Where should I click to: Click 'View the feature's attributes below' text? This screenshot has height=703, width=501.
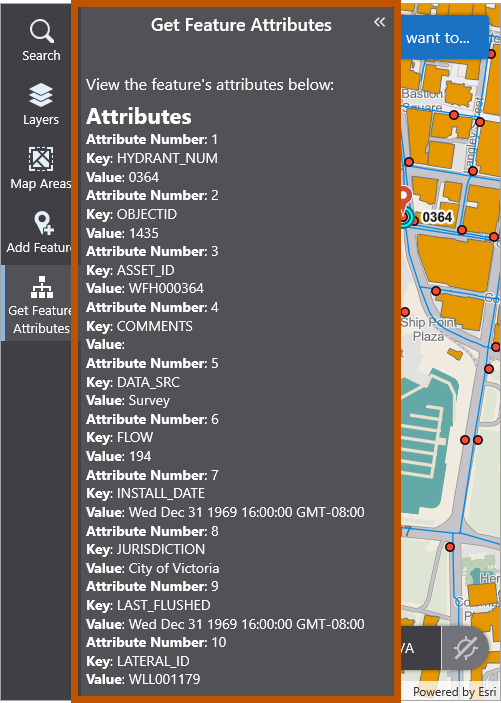coord(210,85)
